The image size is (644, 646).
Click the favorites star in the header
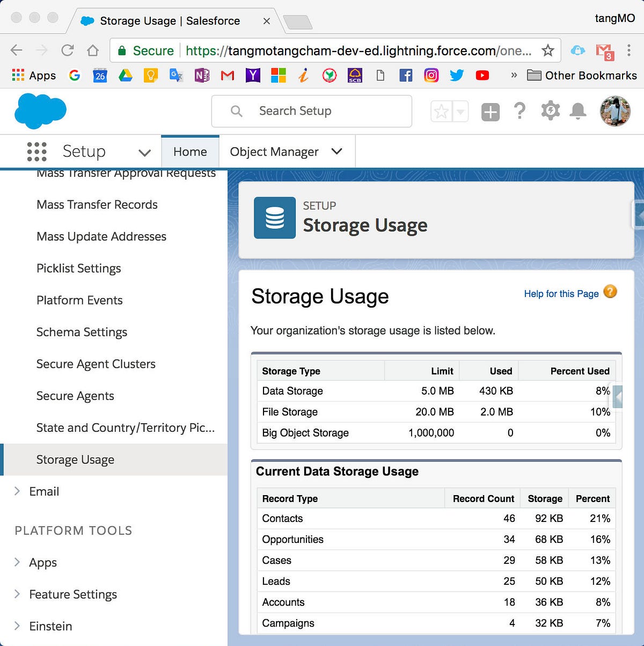(x=441, y=111)
